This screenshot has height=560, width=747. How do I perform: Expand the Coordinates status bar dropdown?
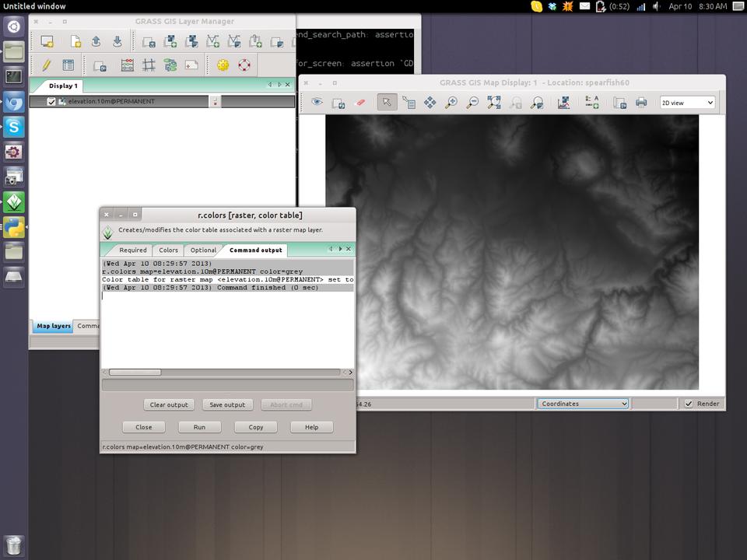pos(583,404)
